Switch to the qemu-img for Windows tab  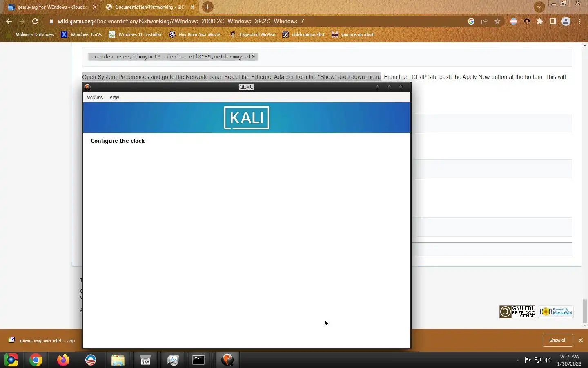53,7
